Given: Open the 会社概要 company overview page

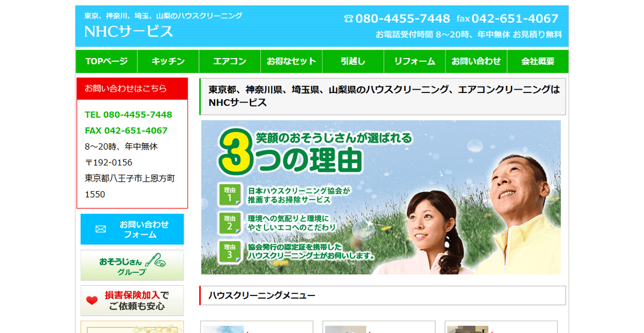Looking at the screenshot, I should click(x=537, y=61).
